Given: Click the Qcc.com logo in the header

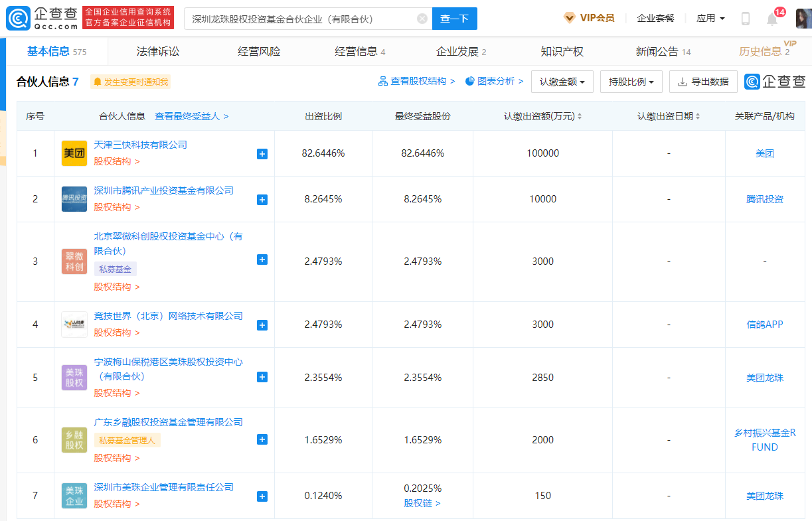Looking at the screenshot, I should (x=41, y=19).
